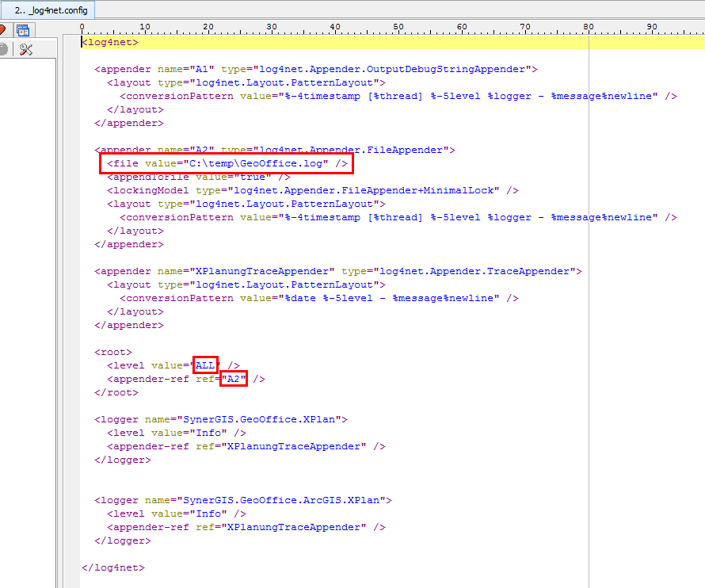Click the vertical 80-column margin line

point(589,317)
